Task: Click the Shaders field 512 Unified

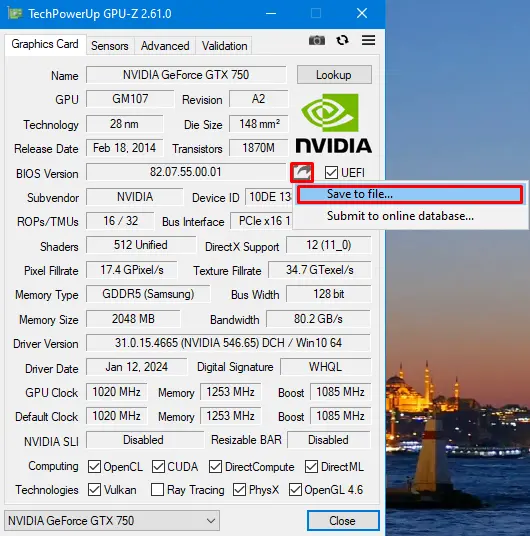Action: pos(141,245)
